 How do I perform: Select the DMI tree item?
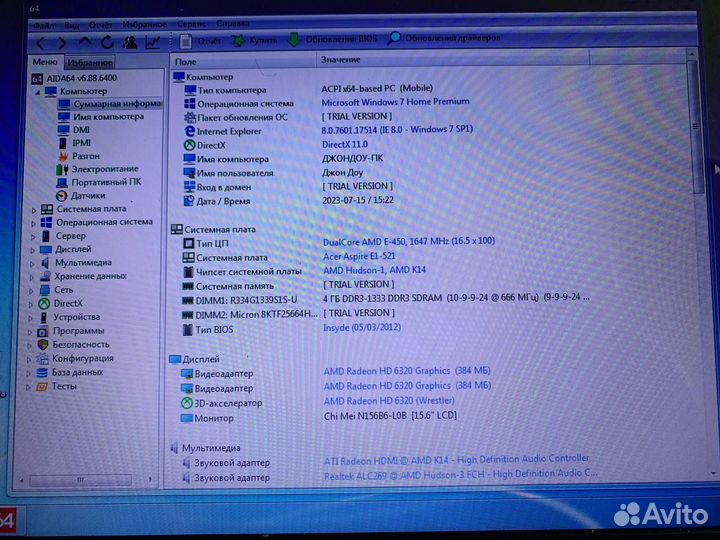74,130
